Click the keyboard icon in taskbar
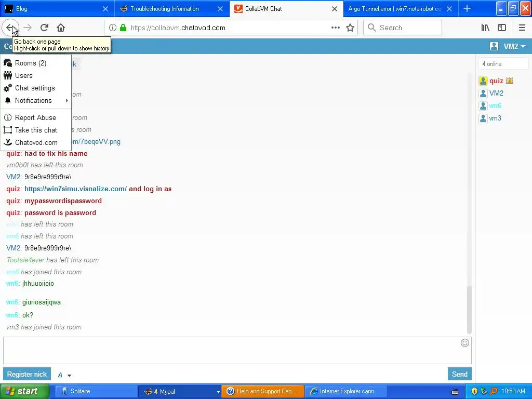The height and width of the screenshot is (399, 532). pos(455,392)
